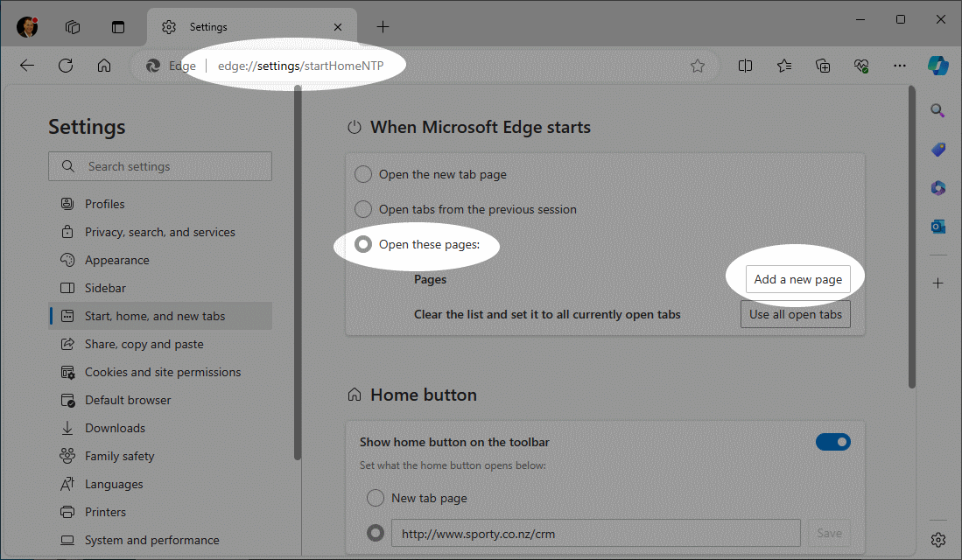Select New tab page radio option
Viewport: 962px width, 560px height.
coord(376,497)
